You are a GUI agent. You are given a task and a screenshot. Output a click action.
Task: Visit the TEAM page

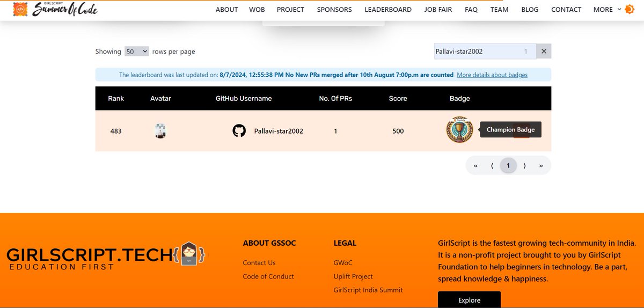499,9
